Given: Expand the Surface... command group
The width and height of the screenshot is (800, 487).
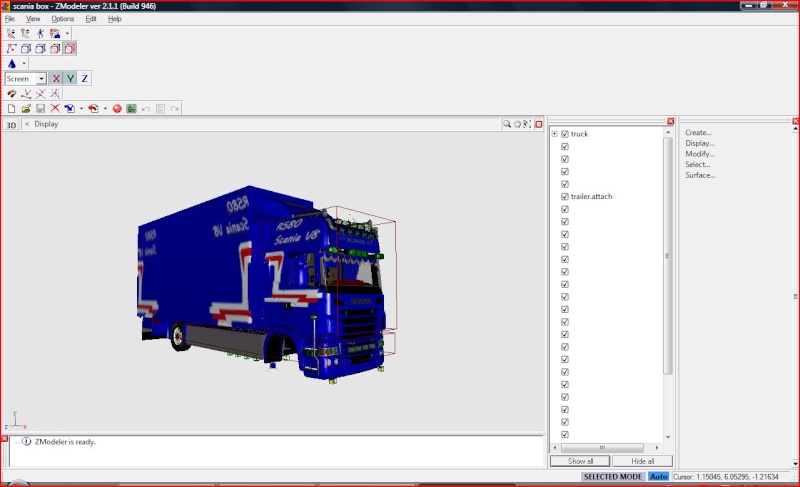Looking at the screenshot, I should [700, 175].
